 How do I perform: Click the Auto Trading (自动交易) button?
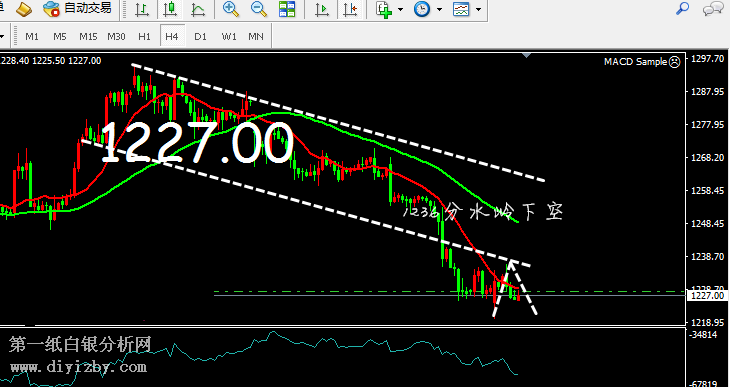(x=77, y=8)
